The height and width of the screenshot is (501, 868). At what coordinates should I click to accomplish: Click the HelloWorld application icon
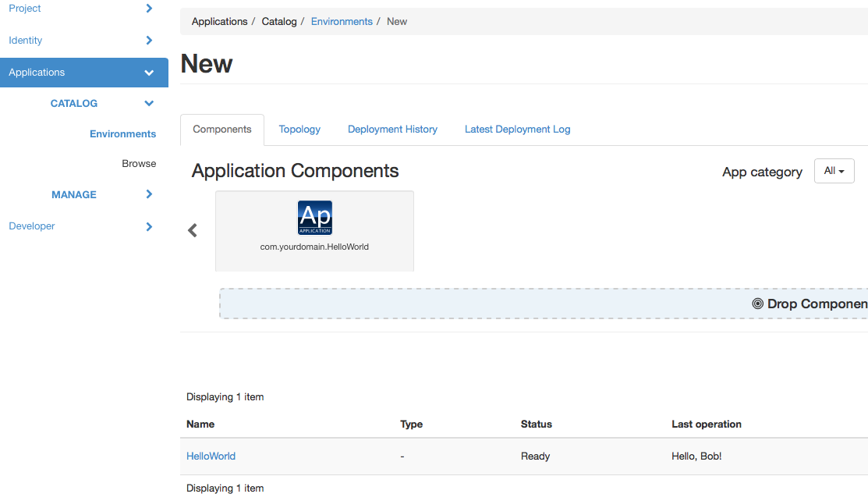tap(314, 218)
